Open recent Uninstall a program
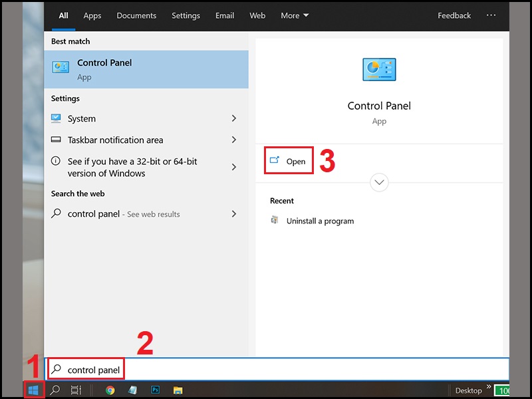The width and height of the screenshot is (532, 399). point(320,221)
